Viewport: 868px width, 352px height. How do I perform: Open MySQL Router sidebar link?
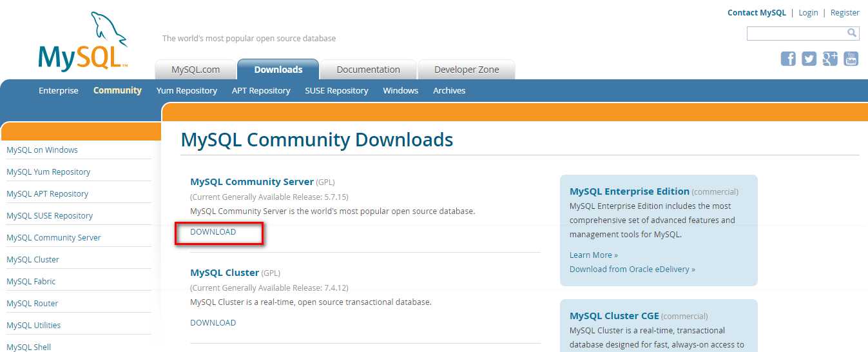coord(32,304)
